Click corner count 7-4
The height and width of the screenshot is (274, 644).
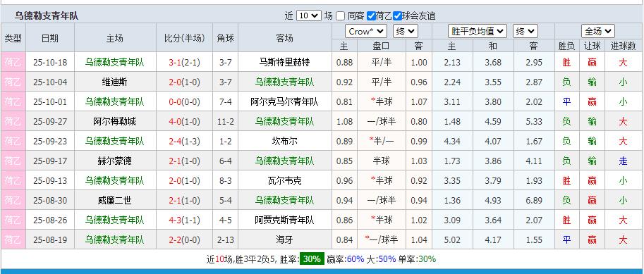[226, 101]
